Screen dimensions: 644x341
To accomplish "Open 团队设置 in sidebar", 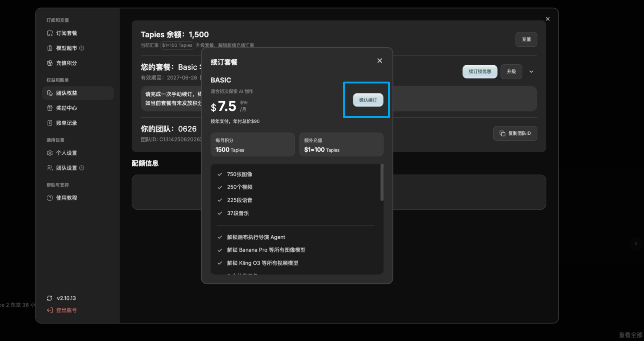I will click(78, 168).
